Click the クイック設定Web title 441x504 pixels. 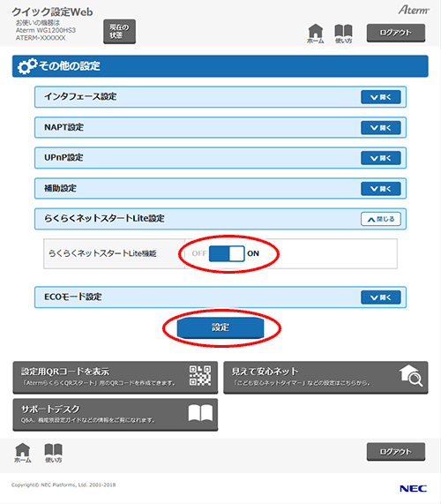(x=52, y=11)
